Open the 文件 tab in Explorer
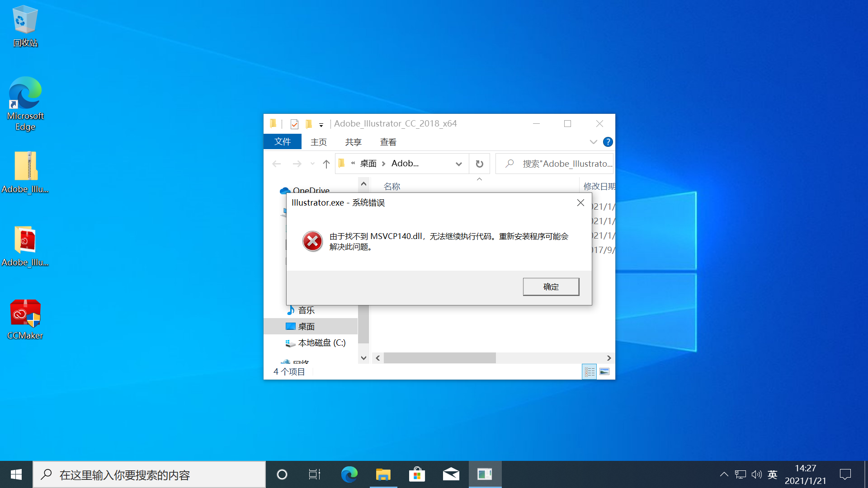 [283, 142]
